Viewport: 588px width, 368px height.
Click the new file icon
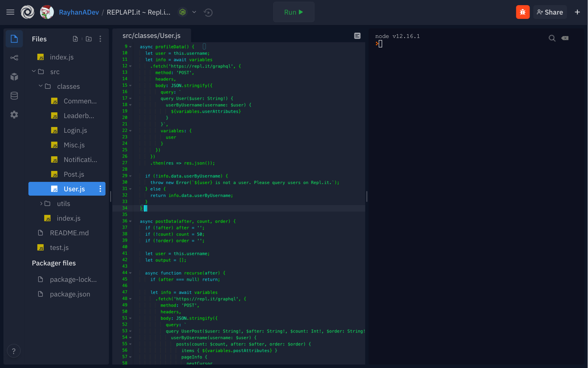pyautogui.click(x=75, y=39)
